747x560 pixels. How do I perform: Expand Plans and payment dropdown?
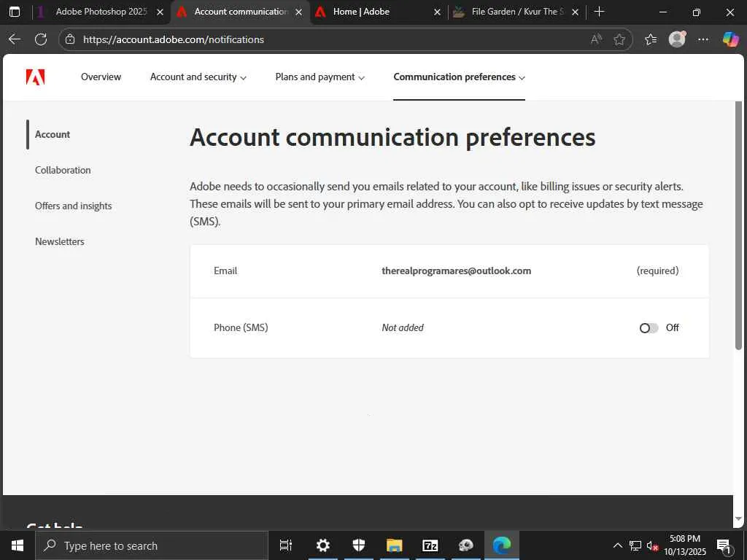320,77
